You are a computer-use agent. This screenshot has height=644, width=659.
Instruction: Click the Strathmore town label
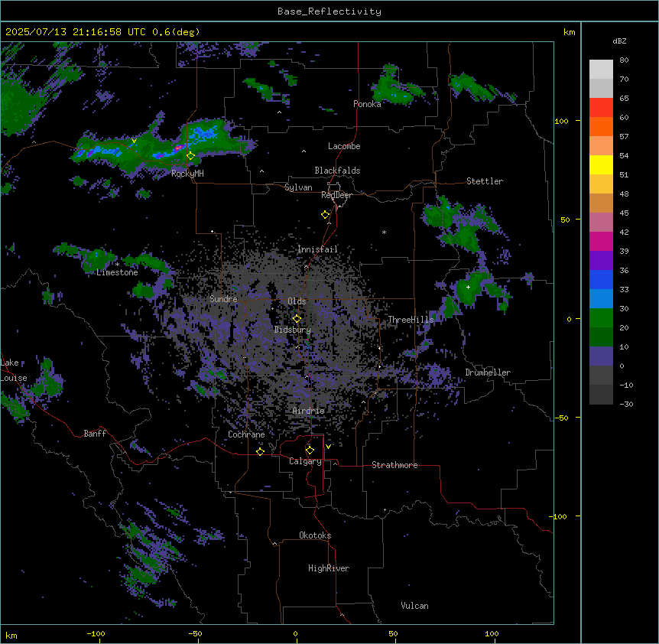pyautogui.click(x=394, y=465)
